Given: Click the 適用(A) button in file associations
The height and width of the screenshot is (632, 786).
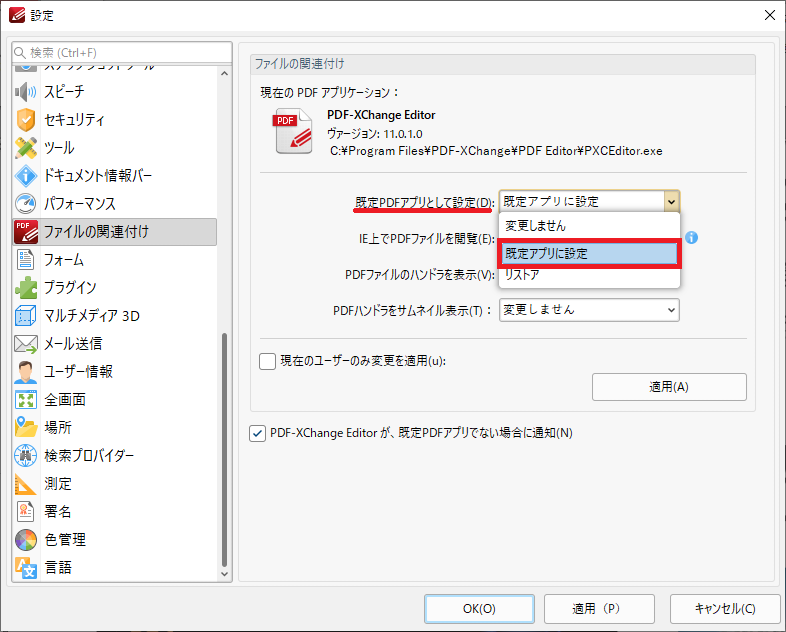Looking at the screenshot, I should tap(669, 387).
